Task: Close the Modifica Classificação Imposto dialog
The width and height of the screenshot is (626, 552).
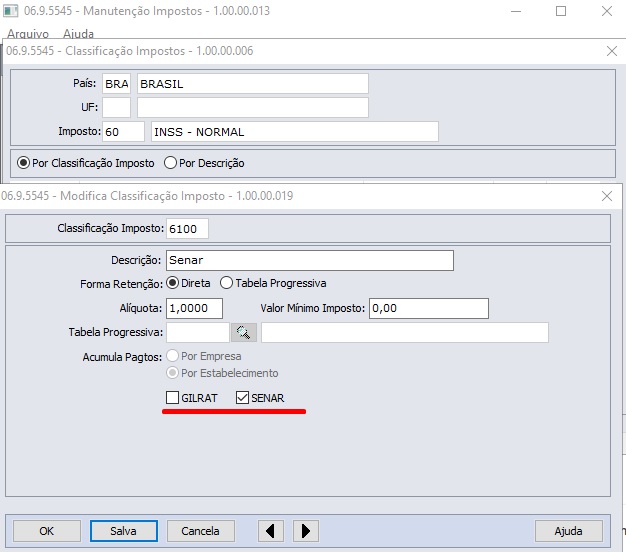Action: coord(607,196)
